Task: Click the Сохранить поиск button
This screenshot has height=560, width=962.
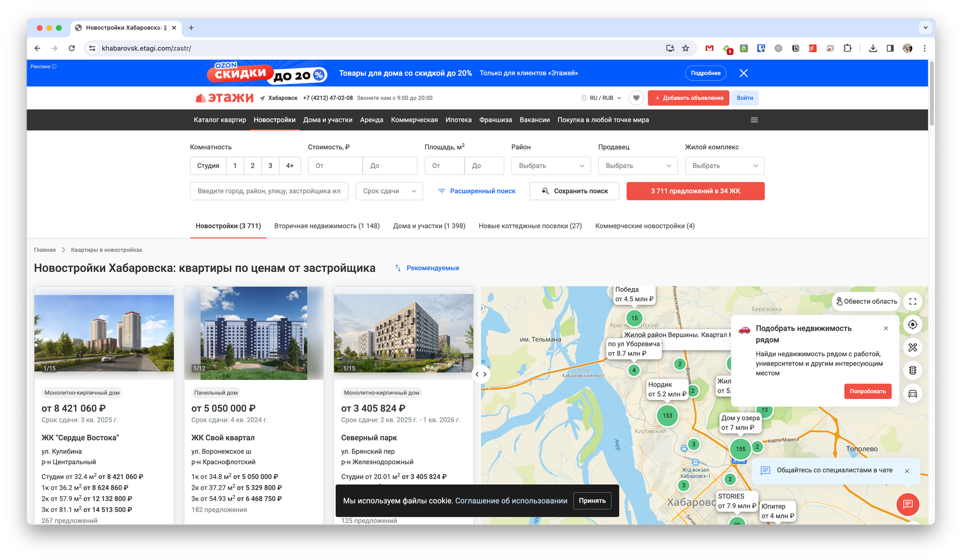Action: coord(574,191)
